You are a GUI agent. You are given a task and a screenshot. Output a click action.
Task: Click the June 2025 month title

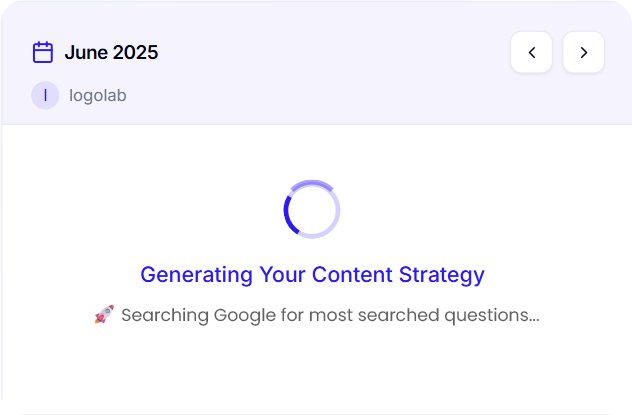pyautogui.click(x=111, y=52)
